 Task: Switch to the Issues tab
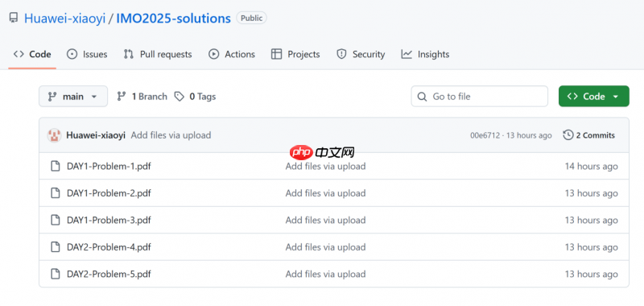[87, 54]
